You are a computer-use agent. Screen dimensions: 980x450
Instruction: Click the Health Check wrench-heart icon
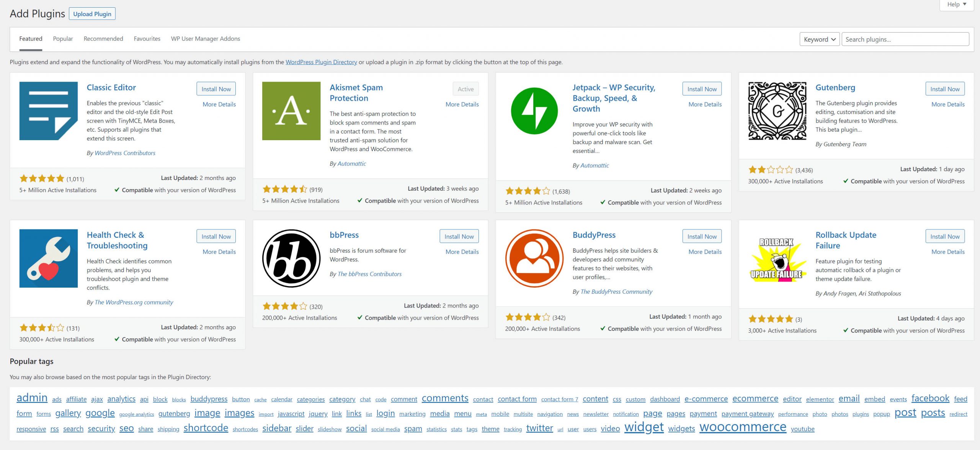point(49,259)
